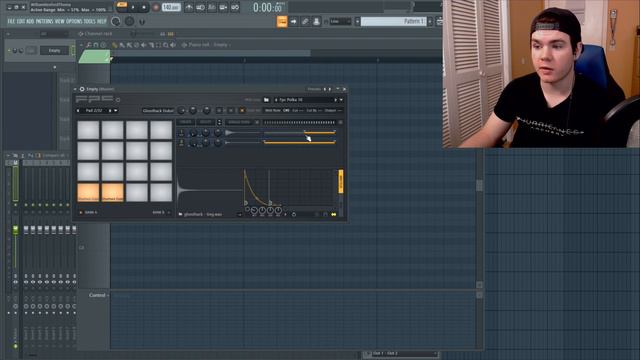Open the Pattern 1 selector
Viewport: 640px width, 360px height.
click(x=393, y=21)
